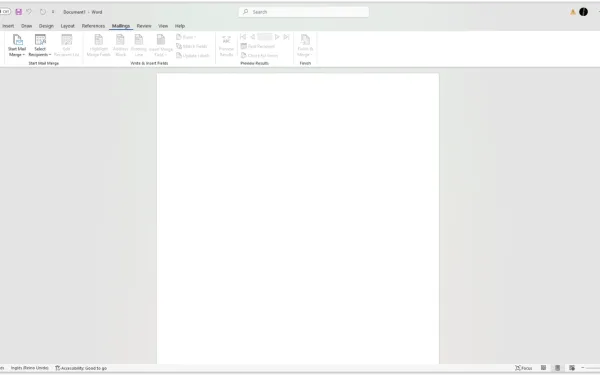Toggle Preview Results
Viewport: 600px width, 375px height.
click(x=226, y=46)
